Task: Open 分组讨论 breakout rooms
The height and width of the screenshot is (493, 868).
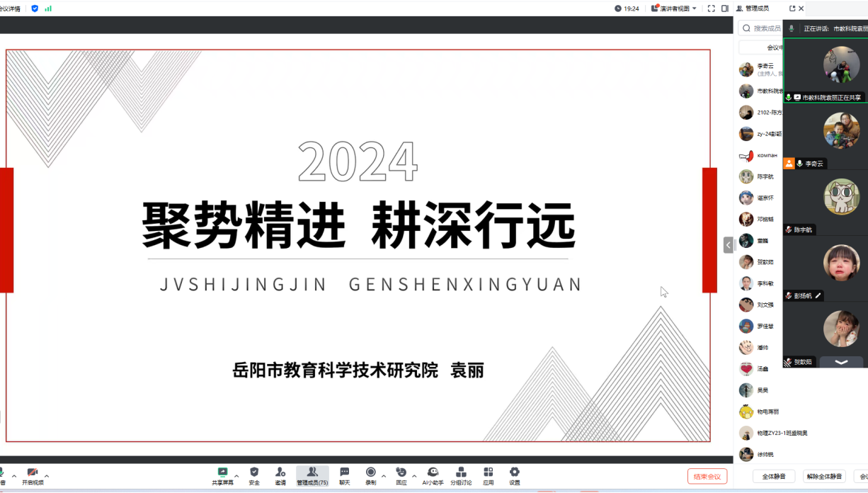Action: [x=461, y=472]
